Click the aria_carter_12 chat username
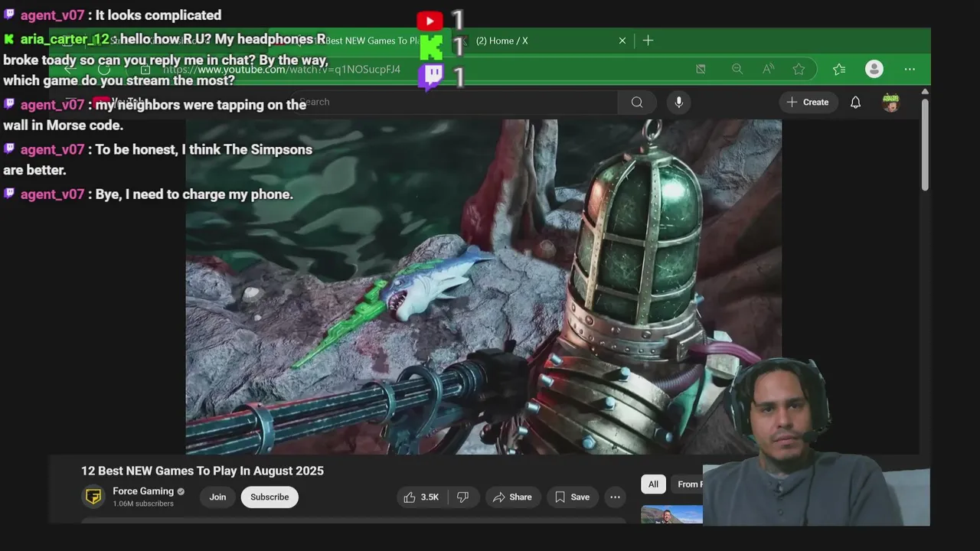Screen dimensions: 980x551 [65, 40]
